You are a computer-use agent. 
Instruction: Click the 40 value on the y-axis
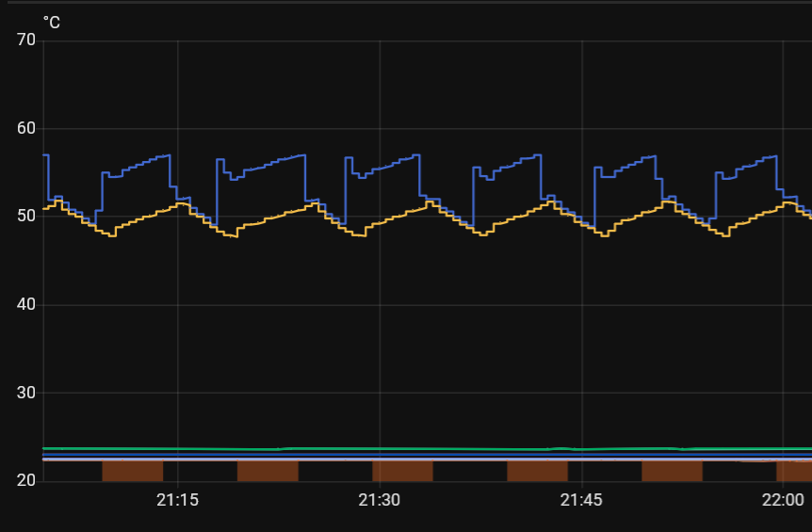(x=25, y=305)
